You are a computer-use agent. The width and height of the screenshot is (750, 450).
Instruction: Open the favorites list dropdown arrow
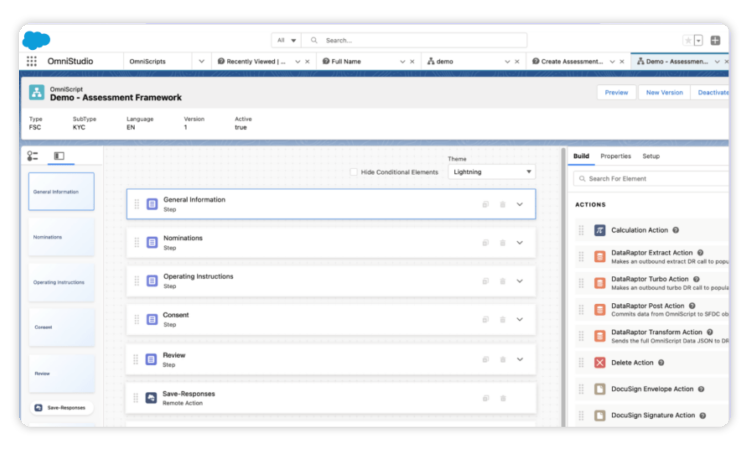(698, 41)
